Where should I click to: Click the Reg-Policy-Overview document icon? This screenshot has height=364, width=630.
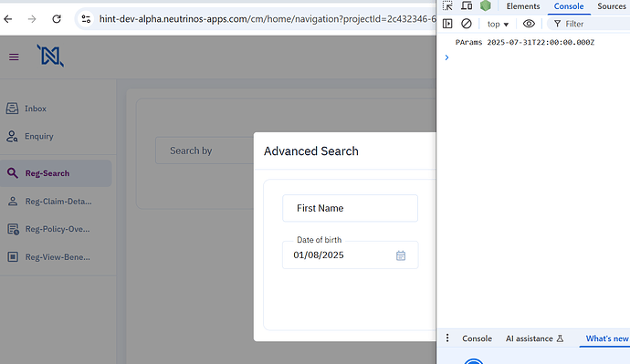(x=13, y=229)
